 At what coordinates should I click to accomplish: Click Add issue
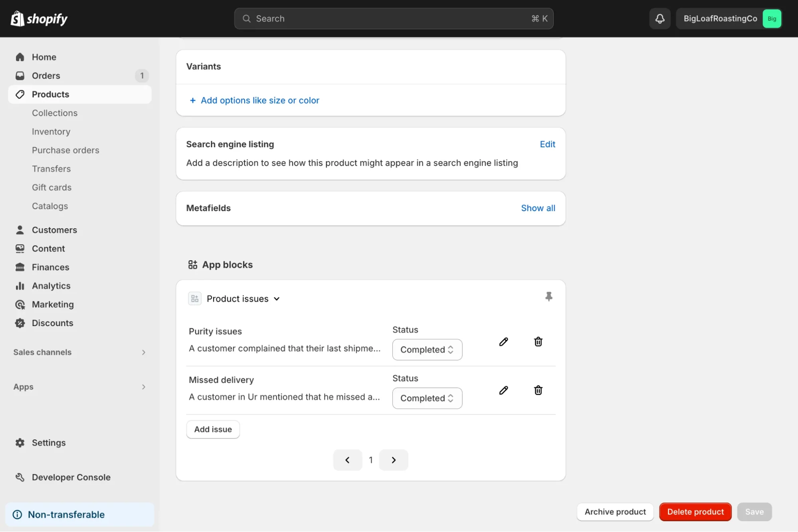(x=213, y=429)
